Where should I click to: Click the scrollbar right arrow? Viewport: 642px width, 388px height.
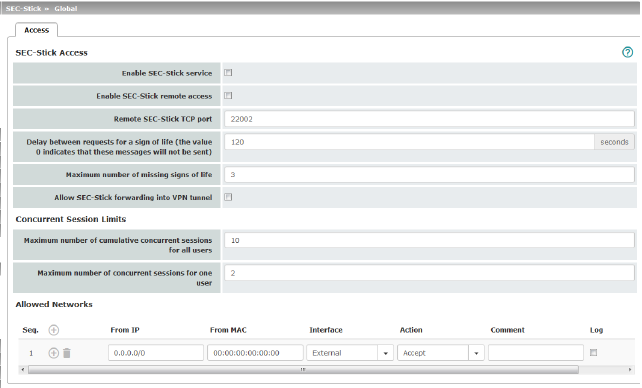tap(630, 370)
